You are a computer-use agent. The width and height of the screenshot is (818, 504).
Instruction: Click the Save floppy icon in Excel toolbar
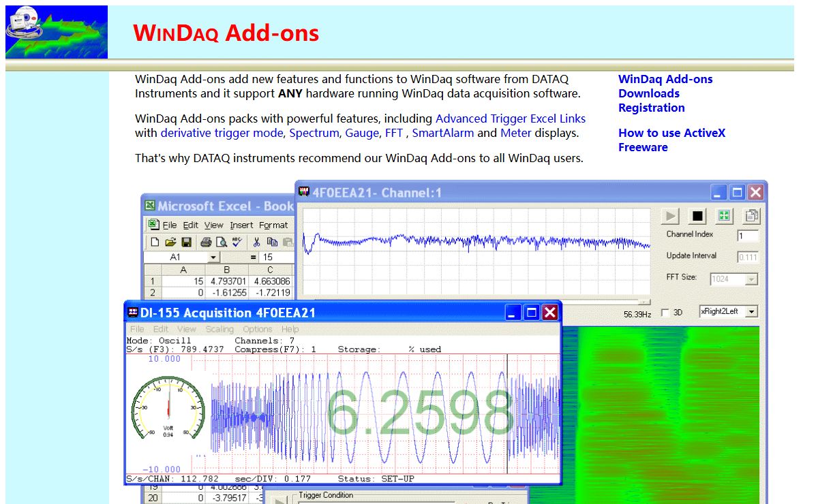[185, 242]
